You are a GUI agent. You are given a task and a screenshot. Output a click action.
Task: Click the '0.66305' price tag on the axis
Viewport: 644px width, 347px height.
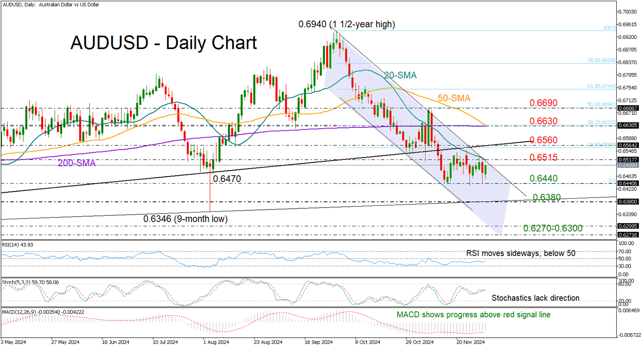628,125
